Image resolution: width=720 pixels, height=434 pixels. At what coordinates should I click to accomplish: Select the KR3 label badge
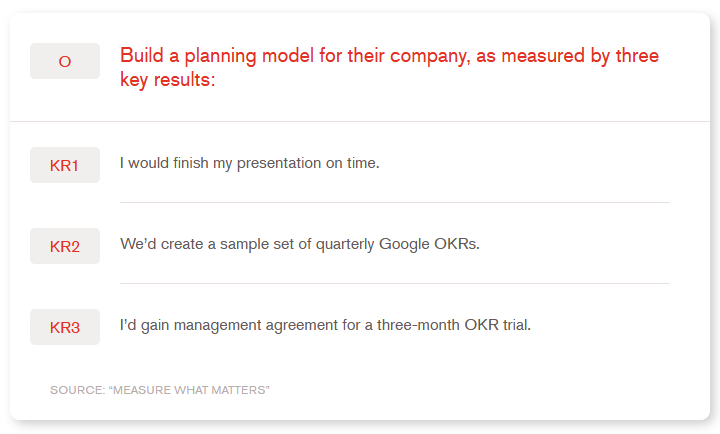pos(65,327)
